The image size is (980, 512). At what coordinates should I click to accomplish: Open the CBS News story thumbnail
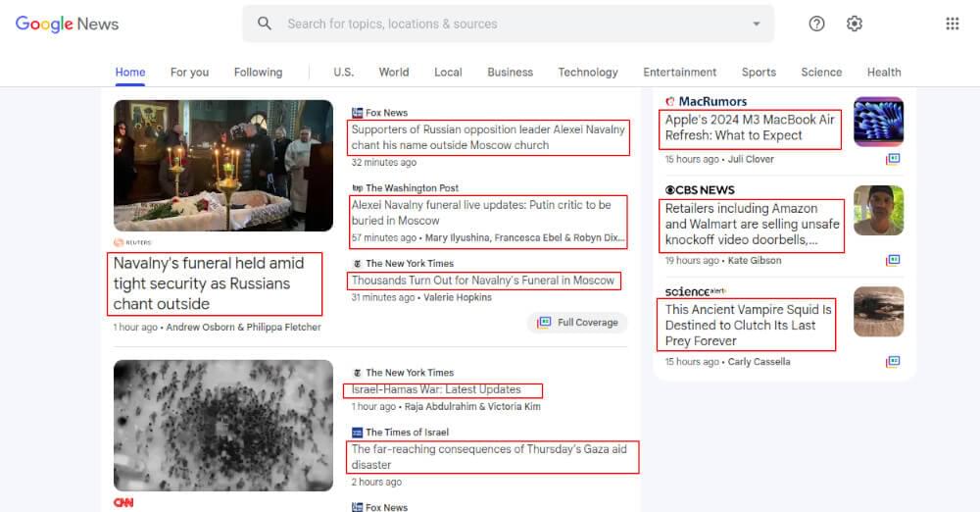(878, 210)
